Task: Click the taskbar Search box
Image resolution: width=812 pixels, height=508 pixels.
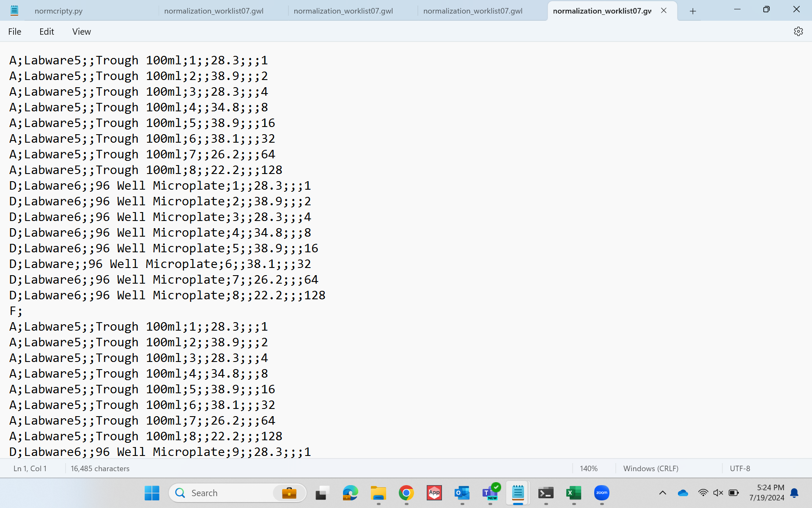Action: point(237,493)
